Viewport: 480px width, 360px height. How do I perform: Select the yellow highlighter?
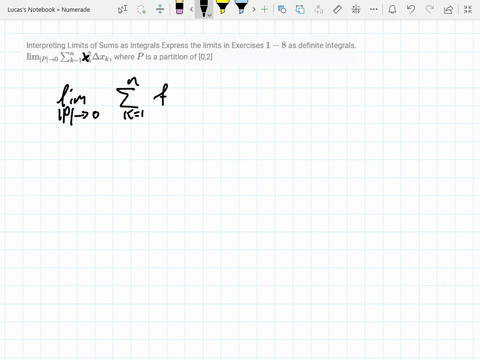click(222, 7)
